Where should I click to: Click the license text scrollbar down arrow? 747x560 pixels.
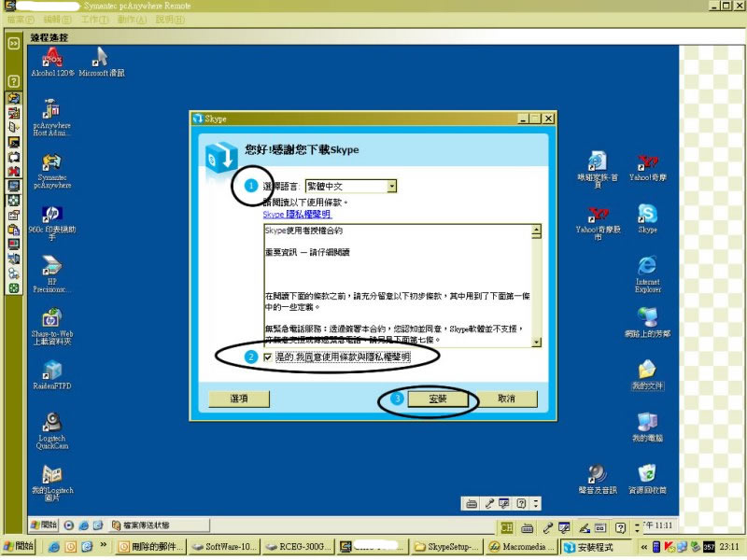point(537,342)
